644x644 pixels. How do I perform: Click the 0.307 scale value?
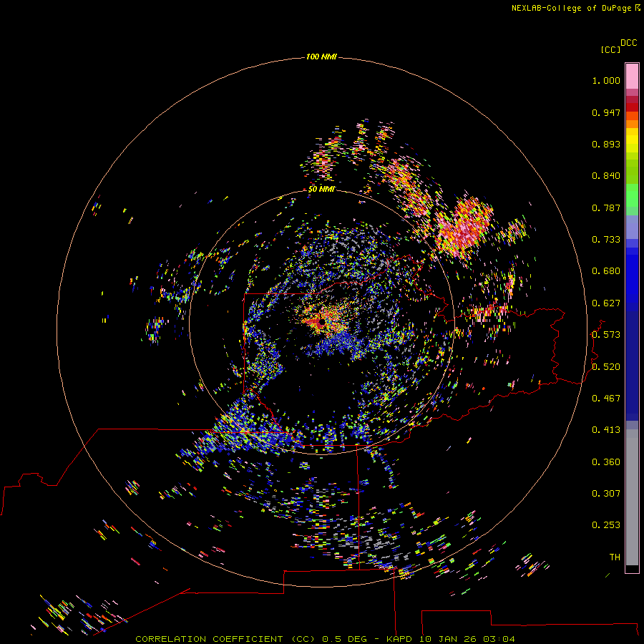click(606, 494)
